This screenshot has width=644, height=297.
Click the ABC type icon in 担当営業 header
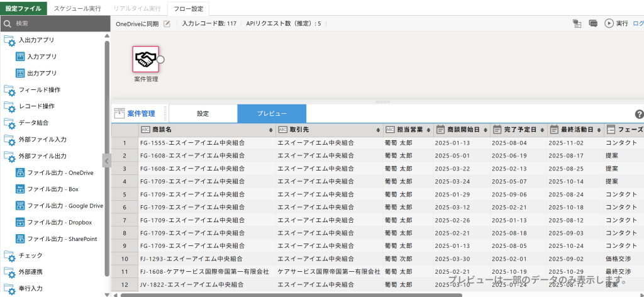pos(390,130)
